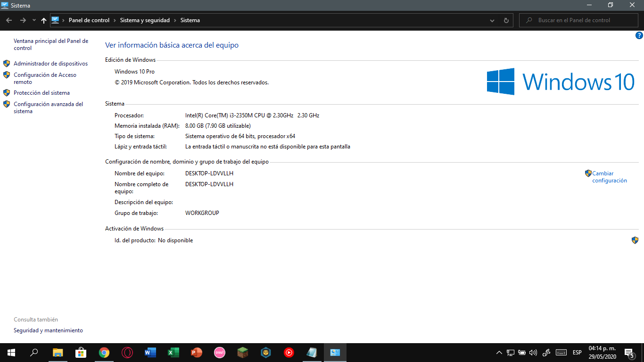Click the back navigation arrow

point(9,20)
